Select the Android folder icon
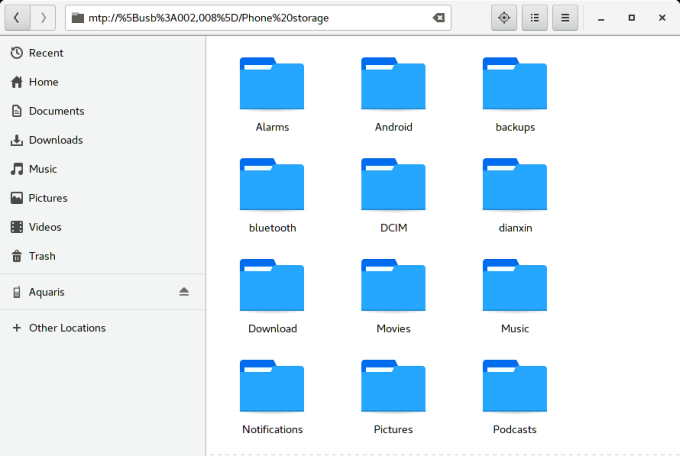Screen dimensions: 680x456 [x=393, y=83]
